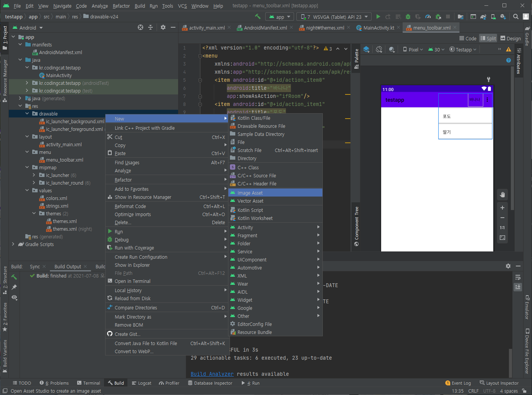Click the Search Everywhere magnifier icon

click(x=516, y=17)
